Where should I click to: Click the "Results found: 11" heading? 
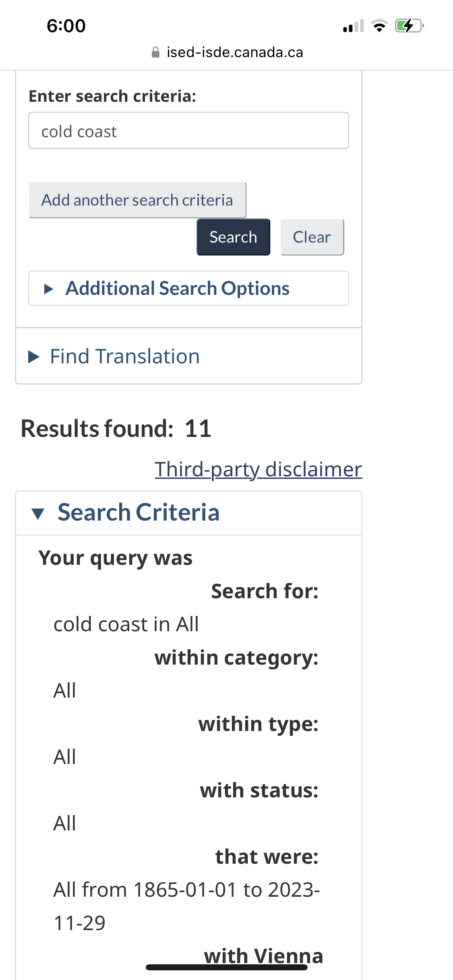(x=116, y=428)
